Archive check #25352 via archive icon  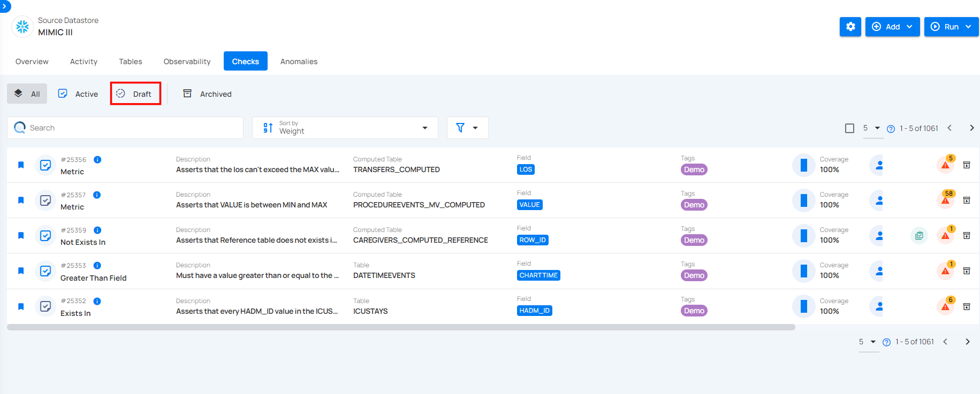tap(967, 306)
